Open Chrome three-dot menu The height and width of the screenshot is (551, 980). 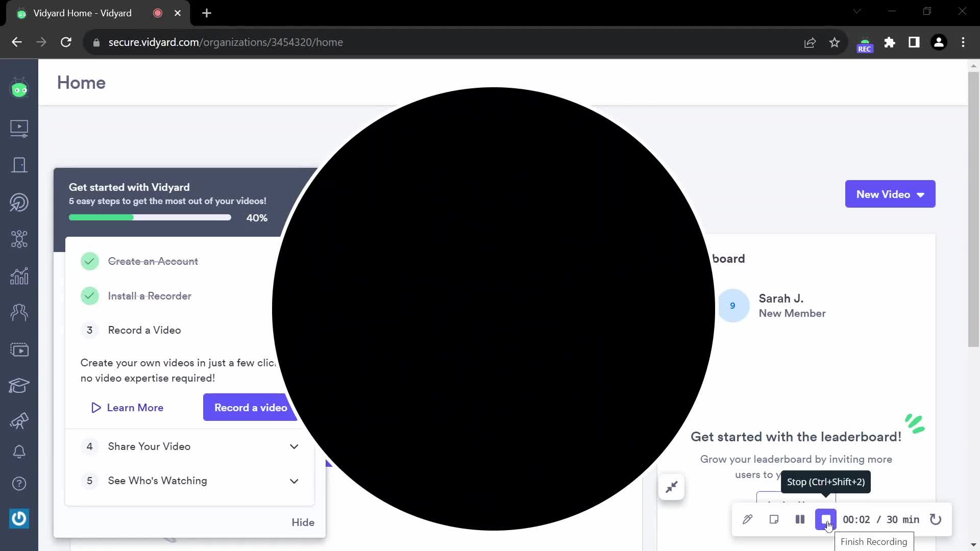tap(963, 42)
